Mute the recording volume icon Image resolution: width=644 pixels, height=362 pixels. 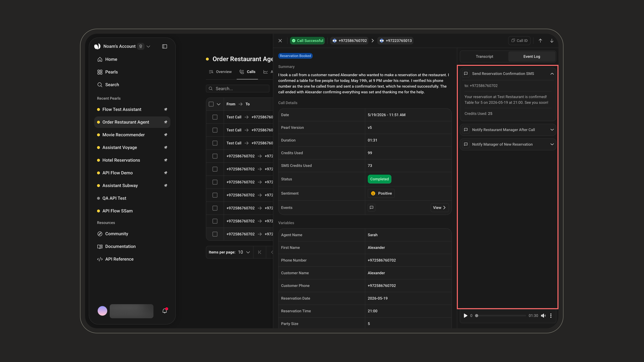tap(543, 315)
